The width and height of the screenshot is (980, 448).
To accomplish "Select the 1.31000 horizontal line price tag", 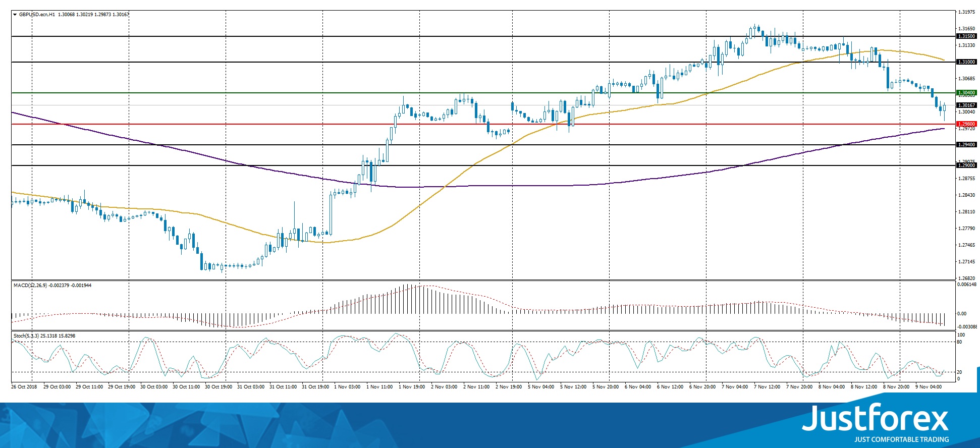I will click(x=966, y=62).
